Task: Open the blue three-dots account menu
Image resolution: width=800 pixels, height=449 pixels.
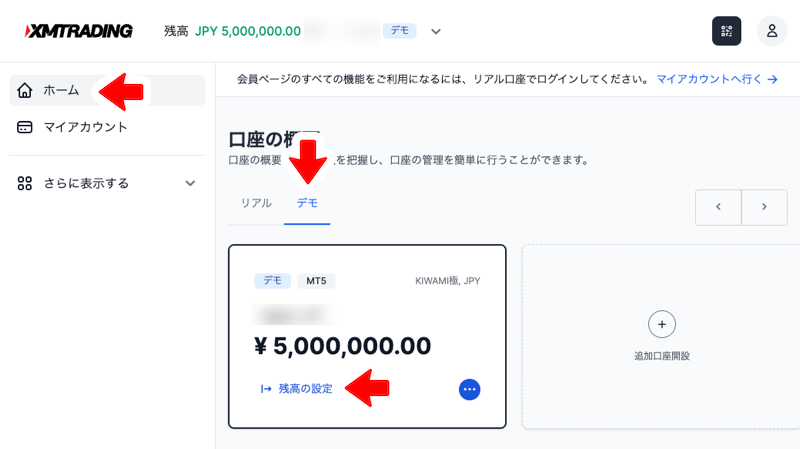Action: pyautogui.click(x=469, y=389)
